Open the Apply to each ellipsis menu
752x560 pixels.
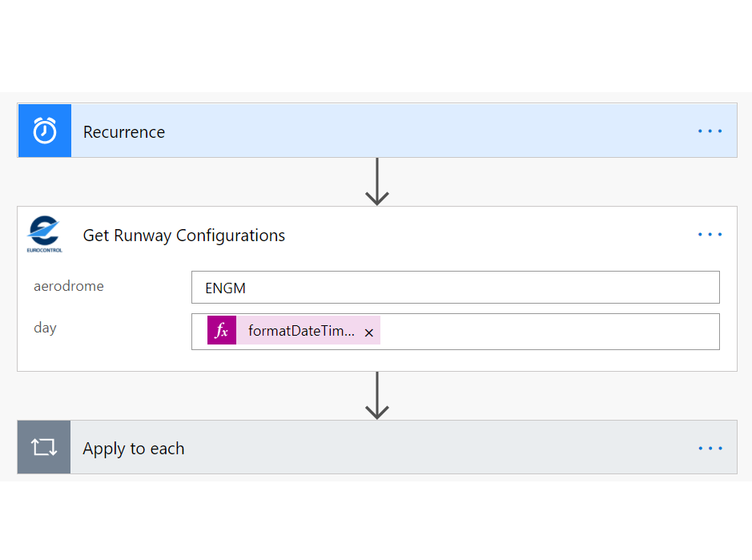[710, 449]
